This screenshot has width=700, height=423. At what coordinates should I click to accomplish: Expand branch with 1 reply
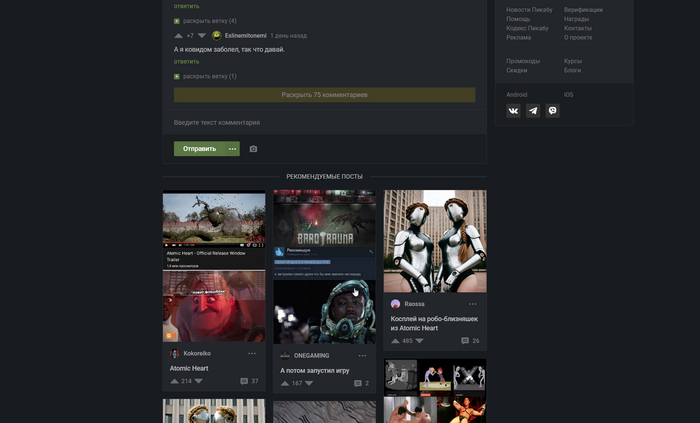tap(205, 76)
